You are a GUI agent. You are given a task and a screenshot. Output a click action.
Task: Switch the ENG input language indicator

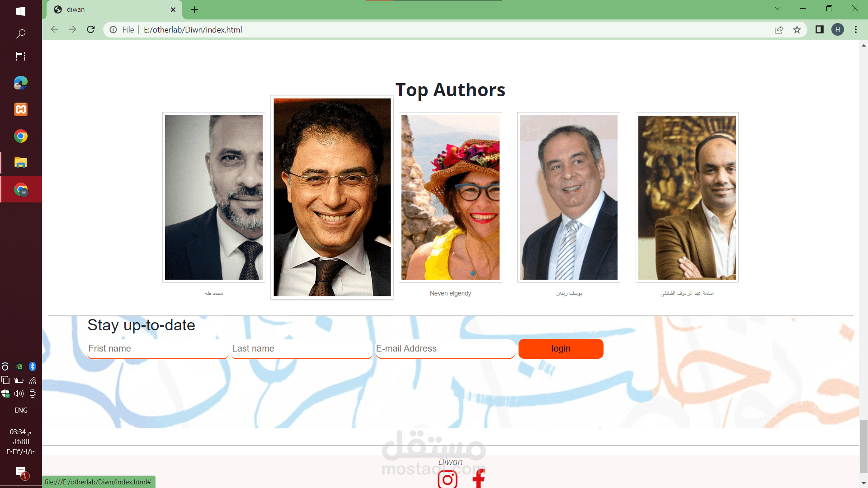point(21,410)
